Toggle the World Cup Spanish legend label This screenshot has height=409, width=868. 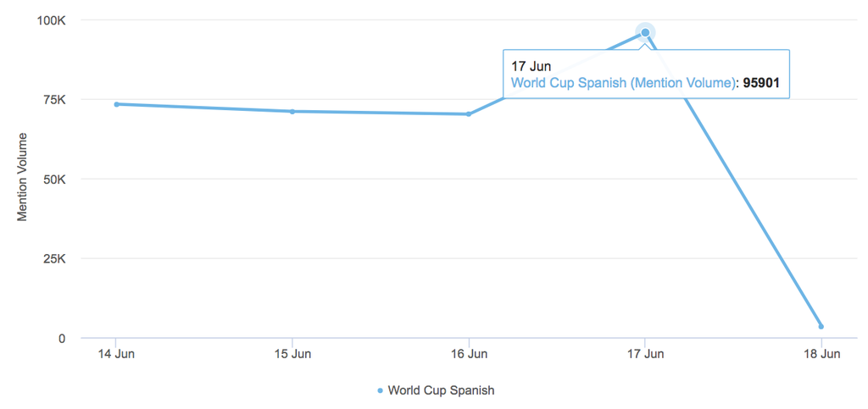click(x=441, y=390)
